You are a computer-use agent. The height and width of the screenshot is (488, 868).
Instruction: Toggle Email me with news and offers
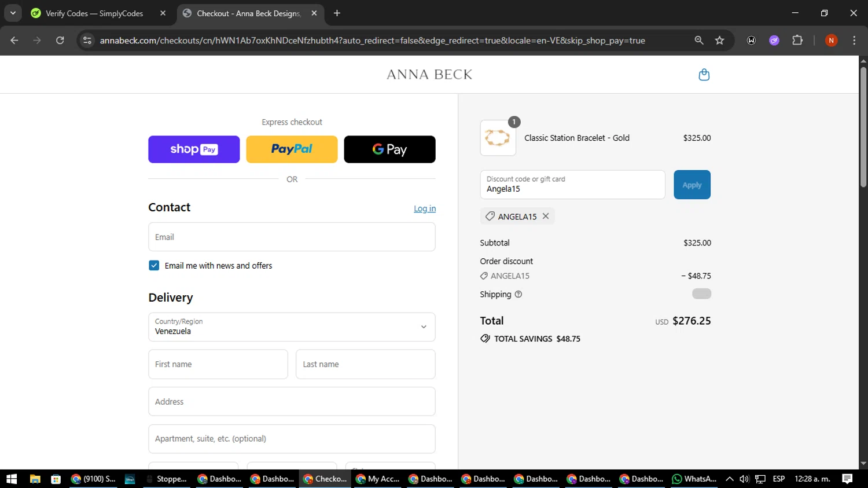[x=154, y=266]
